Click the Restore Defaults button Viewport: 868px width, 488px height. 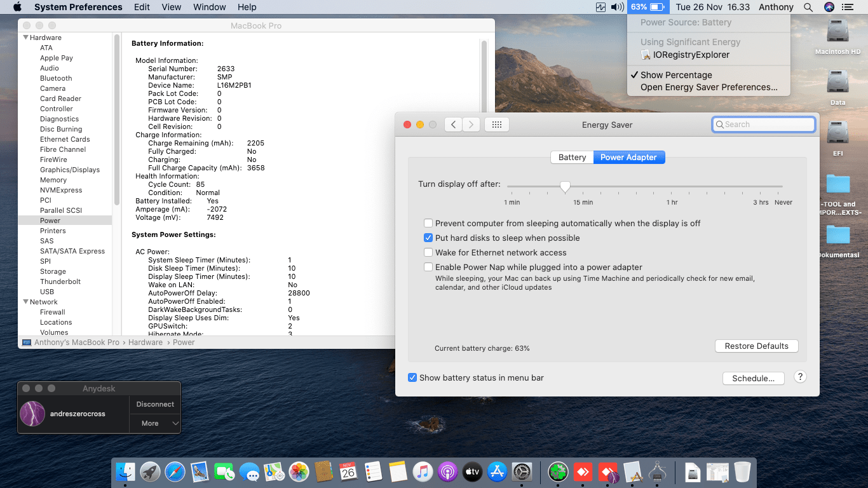coord(756,346)
